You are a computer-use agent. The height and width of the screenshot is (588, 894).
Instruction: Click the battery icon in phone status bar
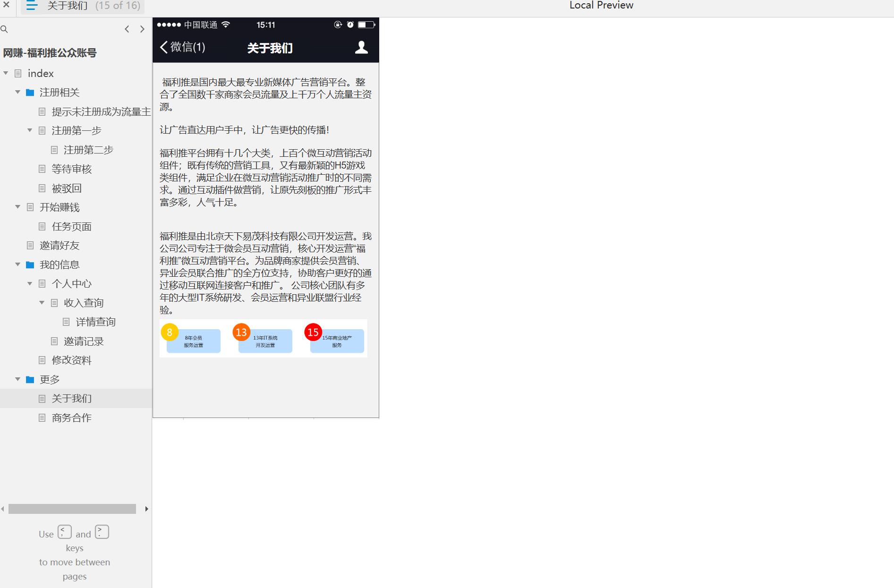tap(366, 25)
